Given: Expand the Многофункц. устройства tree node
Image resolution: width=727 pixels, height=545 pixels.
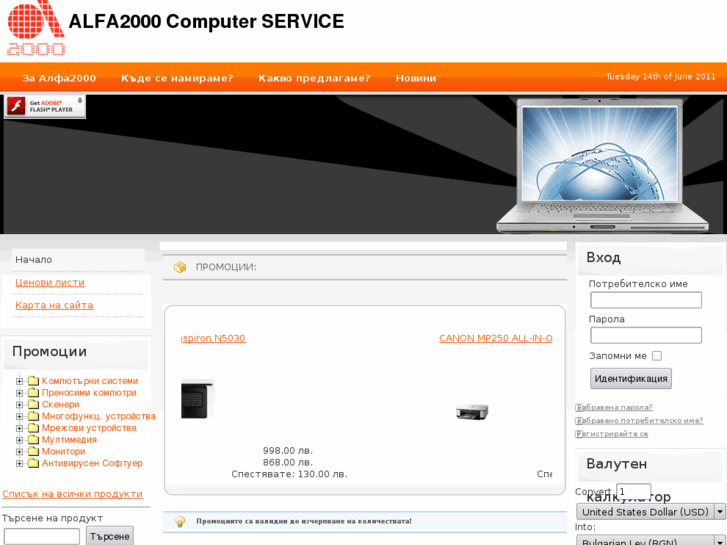Looking at the screenshot, I should tap(19, 417).
